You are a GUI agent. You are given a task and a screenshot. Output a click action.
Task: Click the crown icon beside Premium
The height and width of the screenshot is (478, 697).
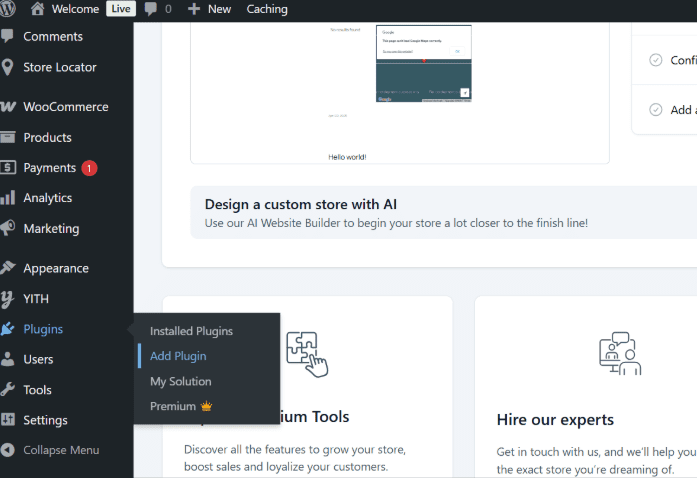point(206,406)
